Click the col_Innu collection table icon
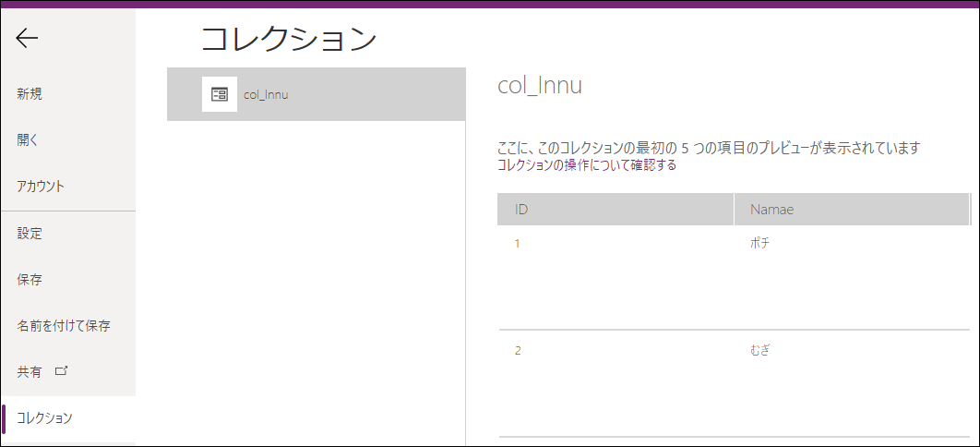980x447 pixels. click(220, 94)
